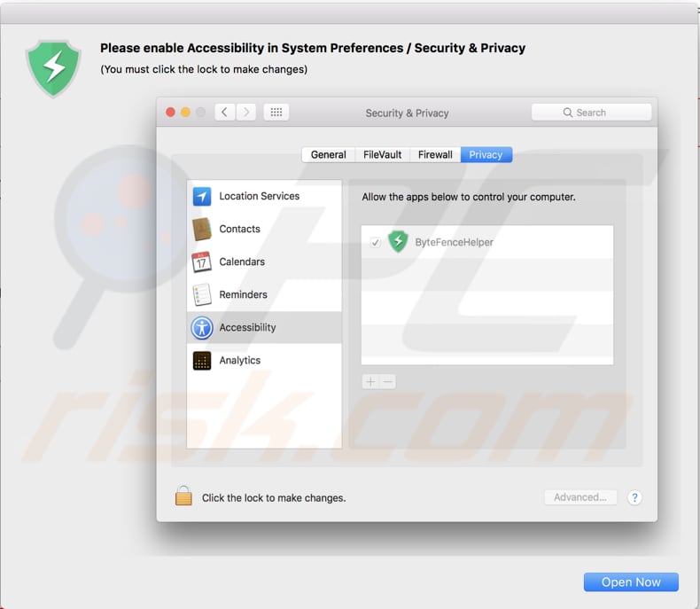
Task: Open help with the question mark button
Action: click(x=634, y=497)
